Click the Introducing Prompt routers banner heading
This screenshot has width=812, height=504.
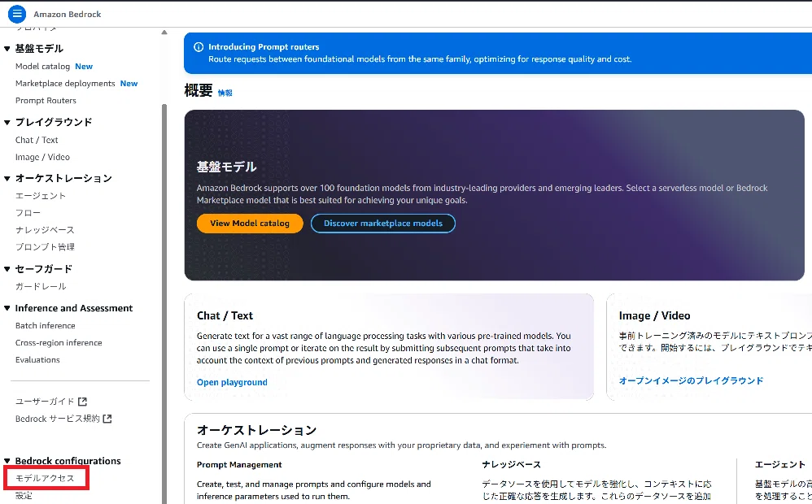(264, 47)
